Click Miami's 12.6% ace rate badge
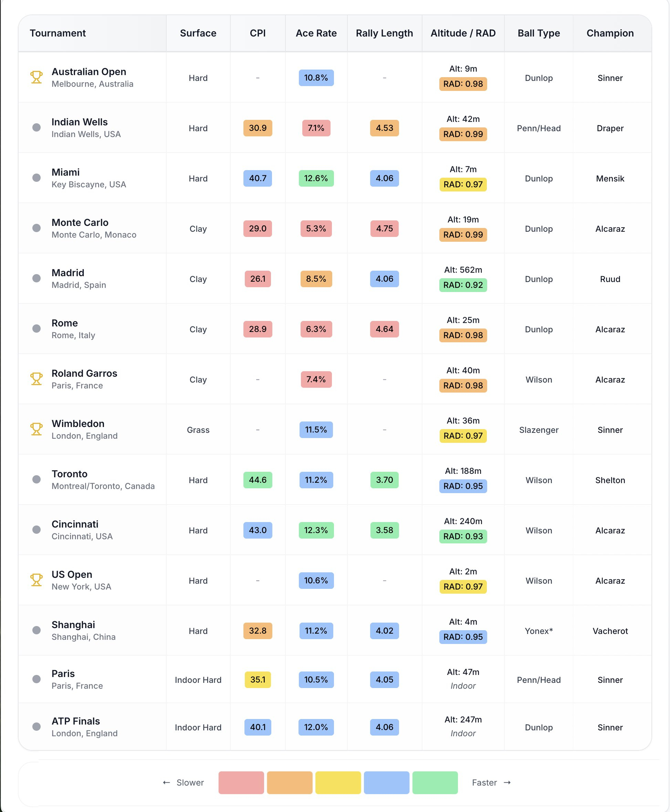 click(316, 178)
